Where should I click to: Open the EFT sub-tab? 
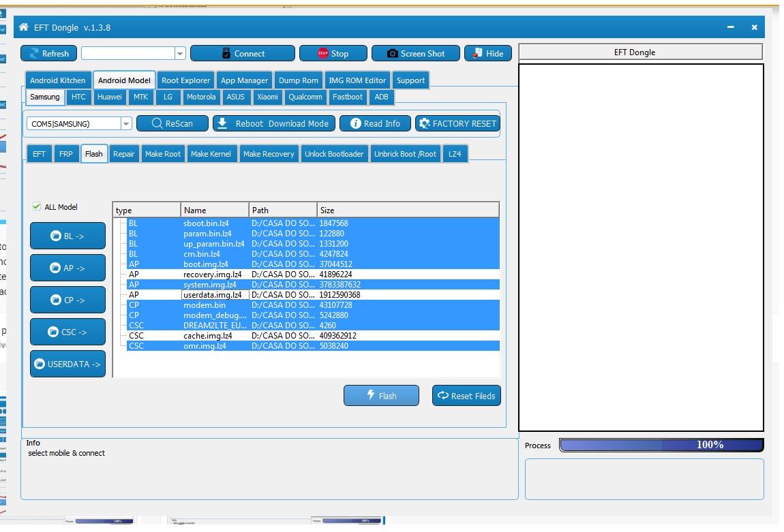pos(39,154)
